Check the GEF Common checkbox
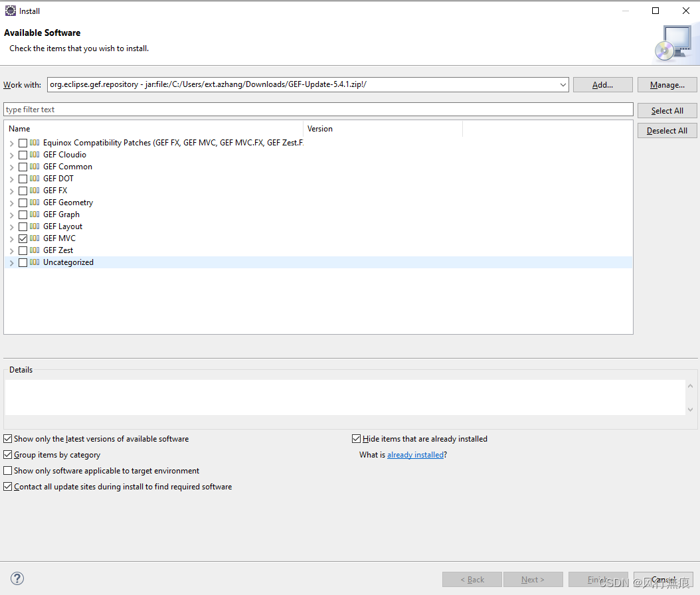Viewport: 700px width, 595px height. [x=23, y=167]
